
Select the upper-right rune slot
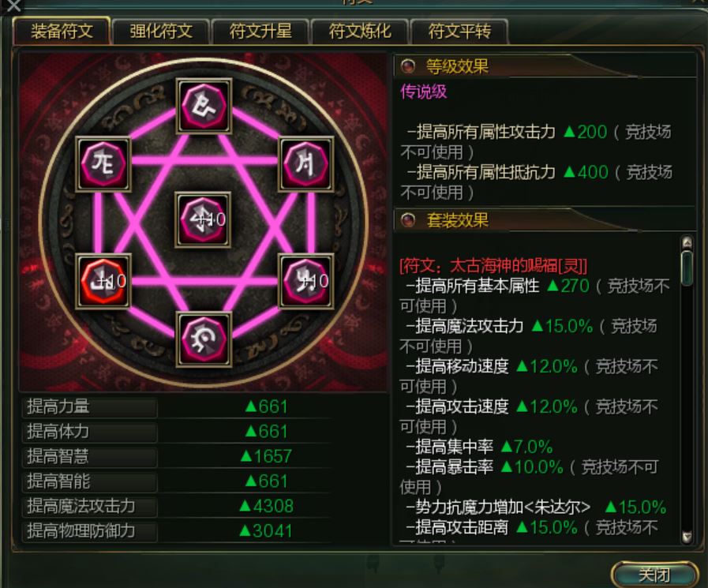[306, 164]
